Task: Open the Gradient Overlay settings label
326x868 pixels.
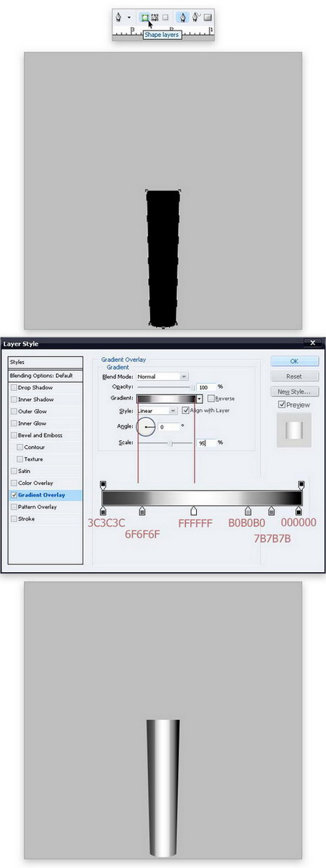Action: click(41, 495)
